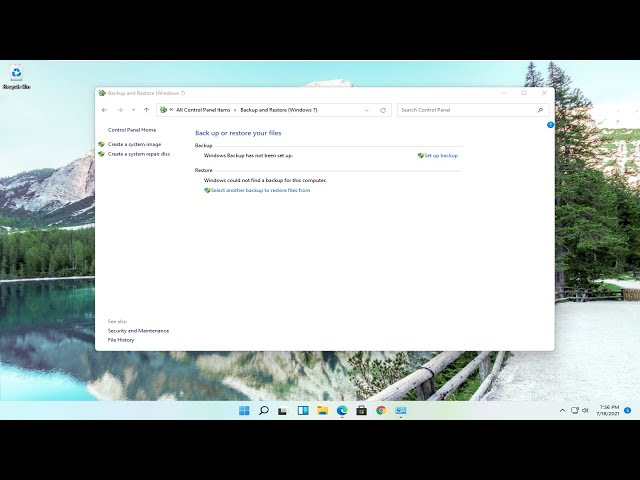Click the search magnifier icon
This screenshot has height=480, width=640.
point(540,110)
